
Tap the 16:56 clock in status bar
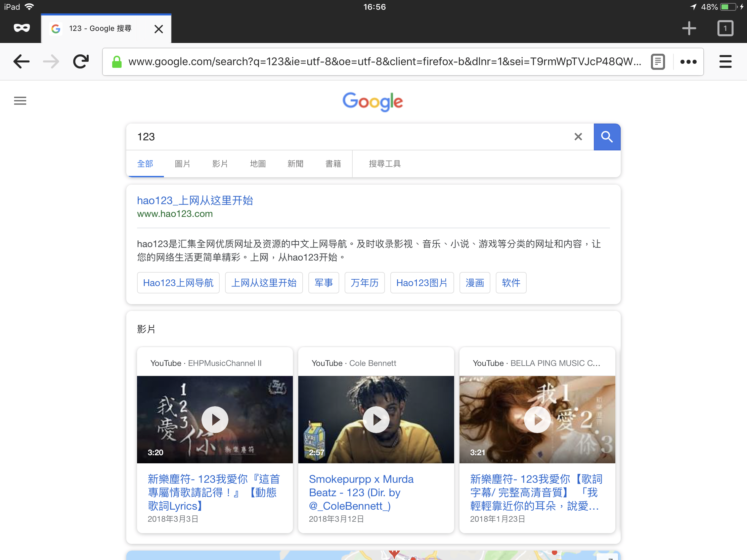[374, 7]
